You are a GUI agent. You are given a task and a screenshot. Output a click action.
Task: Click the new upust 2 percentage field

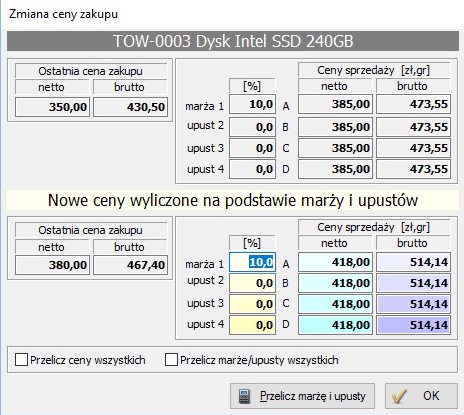(252, 283)
